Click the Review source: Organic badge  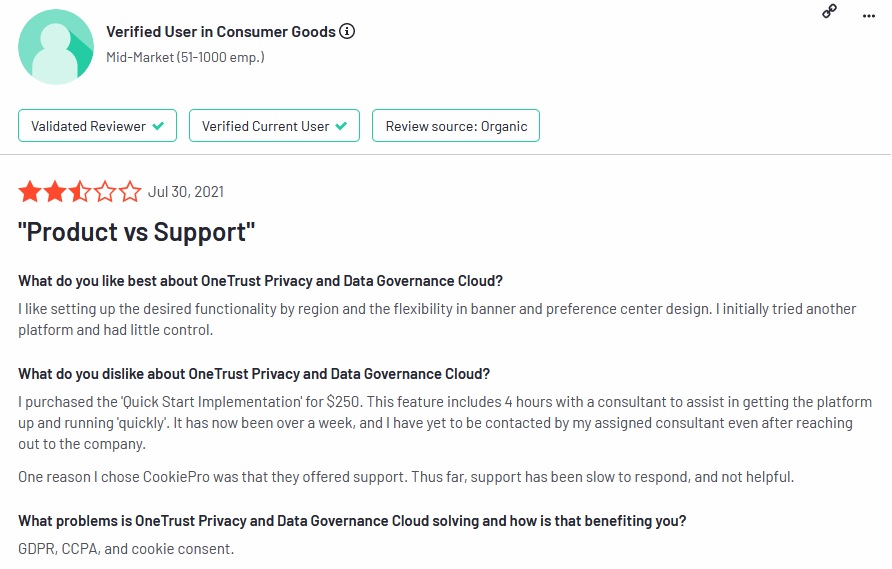click(456, 126)
